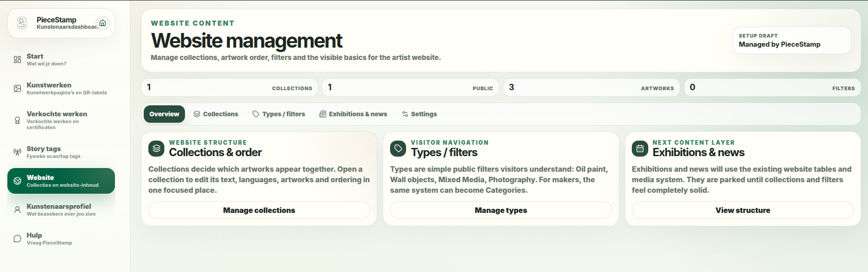This screenshot has height=272, width=868.
Task: Click the Manage collections button
Action: [x=259, y=210]
